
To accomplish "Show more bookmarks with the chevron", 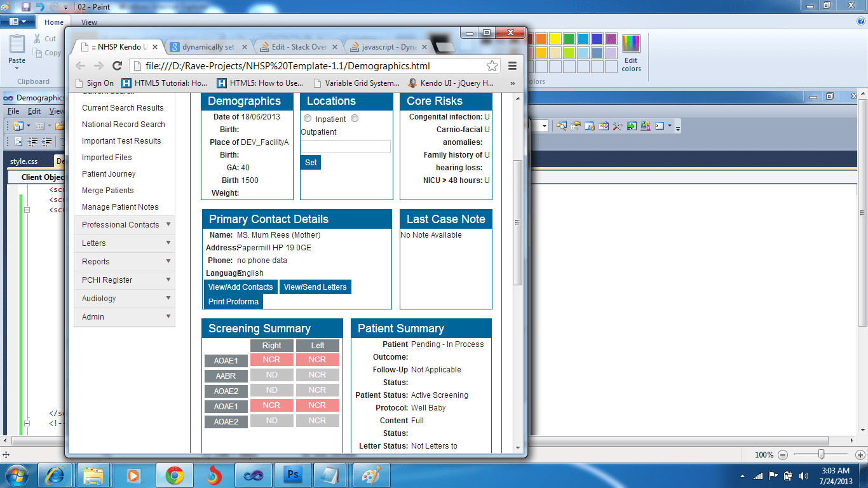I will pyautogui.click(x=512, y=83).
